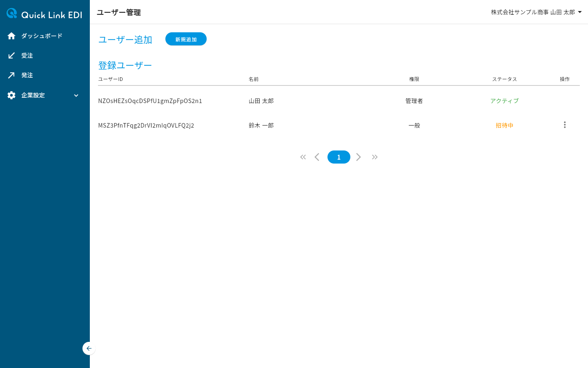Viewport: 588px width, 368px height.
Task: Click the アクティブ status
Action: coord(504,101)
